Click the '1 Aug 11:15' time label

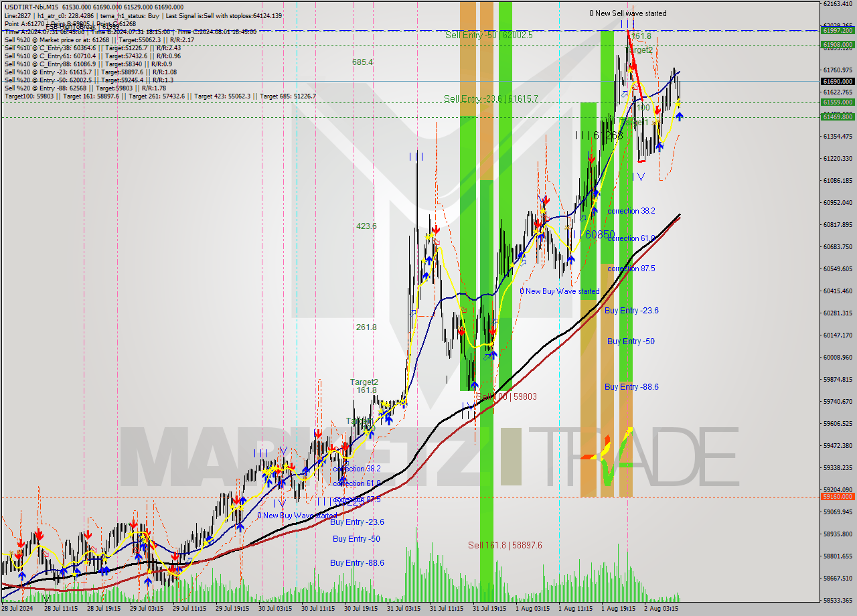pos(576,609)
